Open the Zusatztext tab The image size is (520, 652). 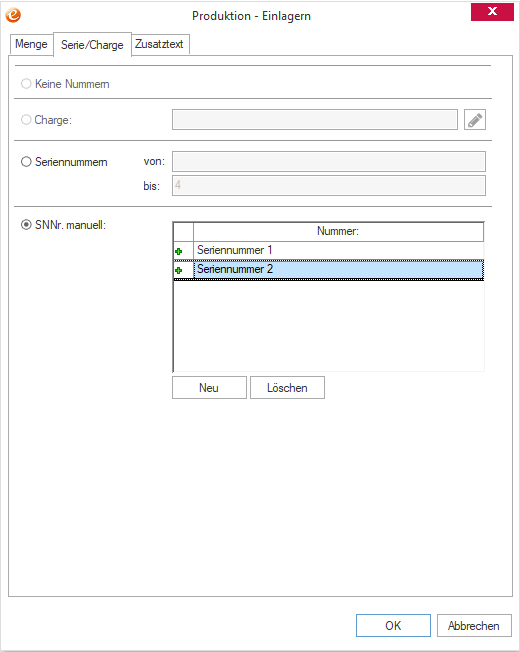(x=160, y=44)
